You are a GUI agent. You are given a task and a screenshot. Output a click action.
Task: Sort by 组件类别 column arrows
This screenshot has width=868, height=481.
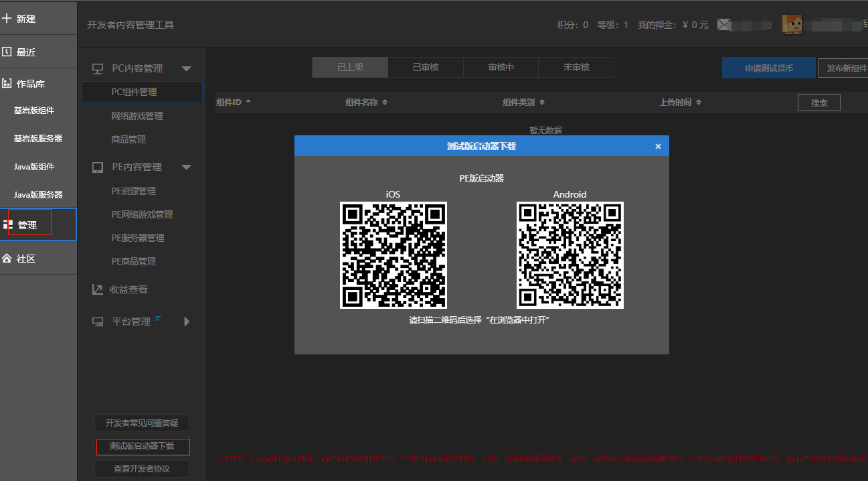click(542, 102)
